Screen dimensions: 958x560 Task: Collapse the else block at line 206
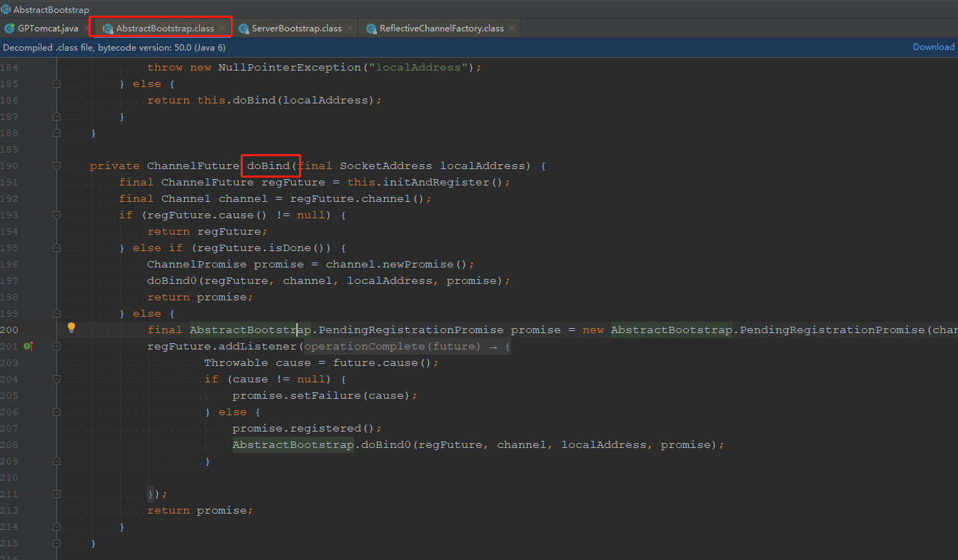coord(56,412)
